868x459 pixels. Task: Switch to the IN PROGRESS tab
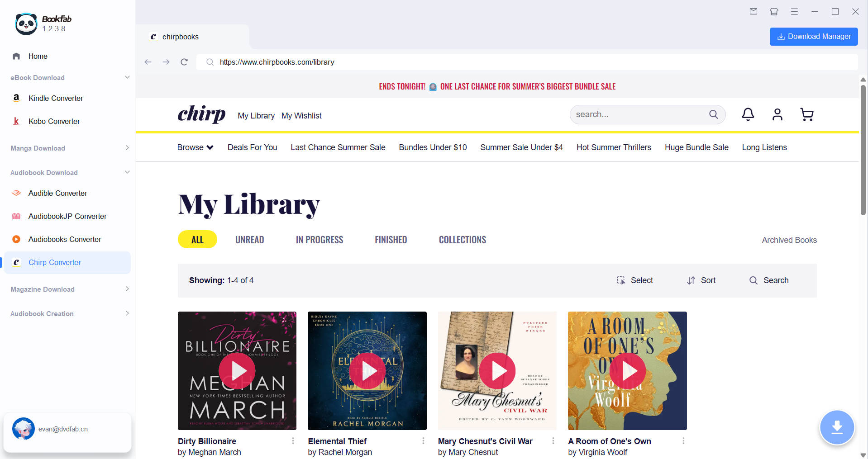pos(320,240)
